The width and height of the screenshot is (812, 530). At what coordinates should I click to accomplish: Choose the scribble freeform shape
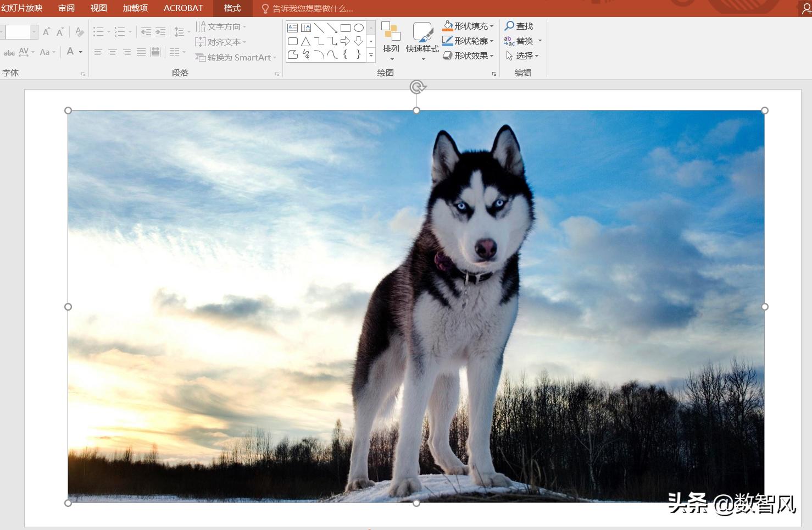click(306, 54)
